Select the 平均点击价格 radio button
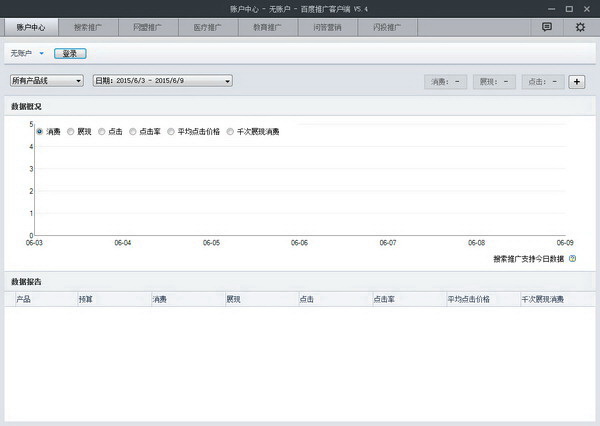Screen dimensions: 600x426 click(x=171, y=131)
